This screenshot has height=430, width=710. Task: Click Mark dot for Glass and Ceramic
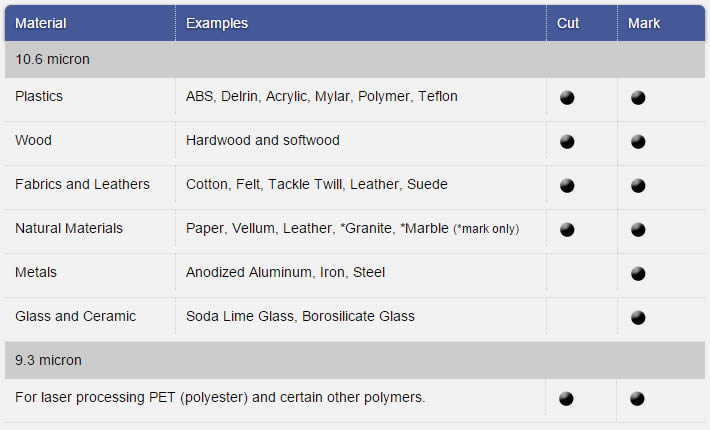[x=638, y=317]
